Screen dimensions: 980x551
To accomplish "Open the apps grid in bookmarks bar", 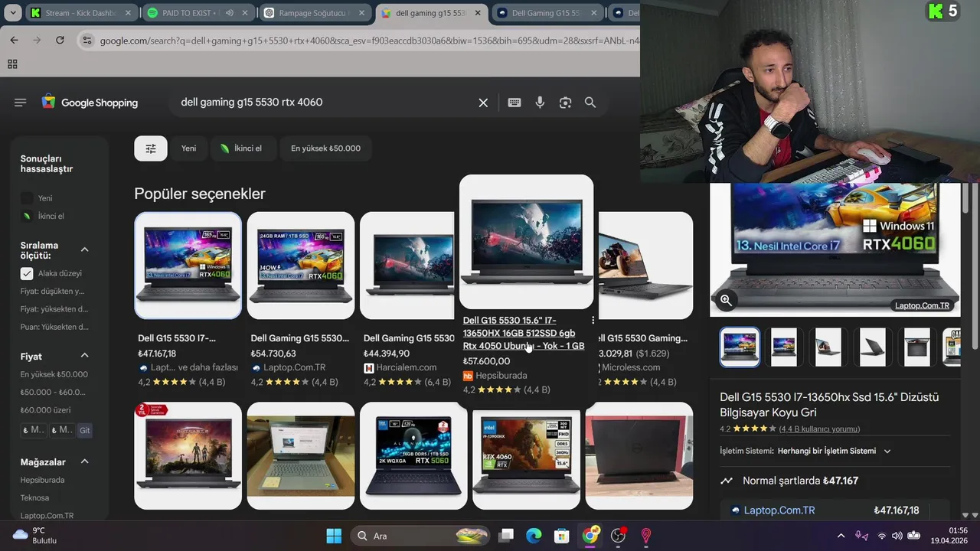I will coord(12,64).
